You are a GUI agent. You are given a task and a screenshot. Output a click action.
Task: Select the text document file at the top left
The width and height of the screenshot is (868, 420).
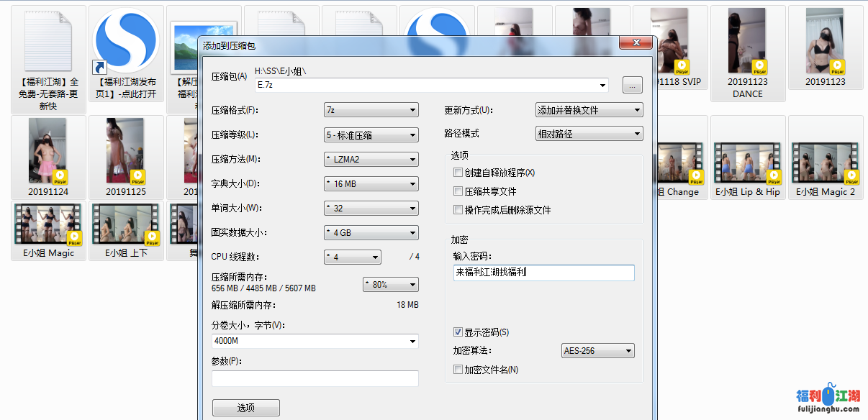49,43
